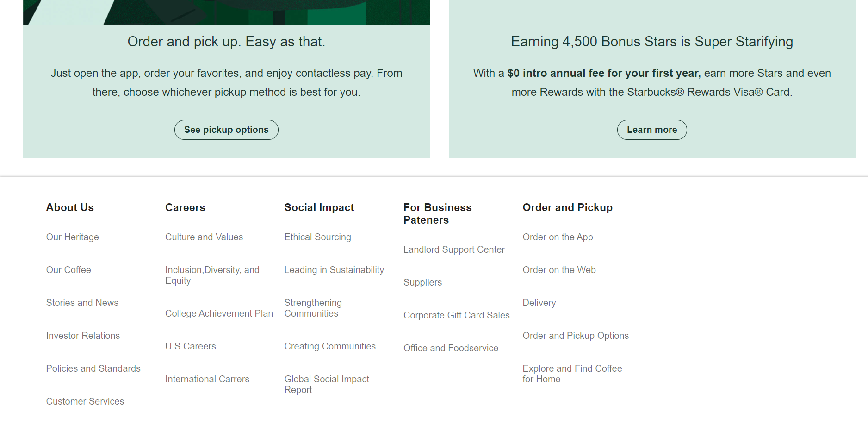
Task: Go to Customer Services
Action: [x=85, y=401]
